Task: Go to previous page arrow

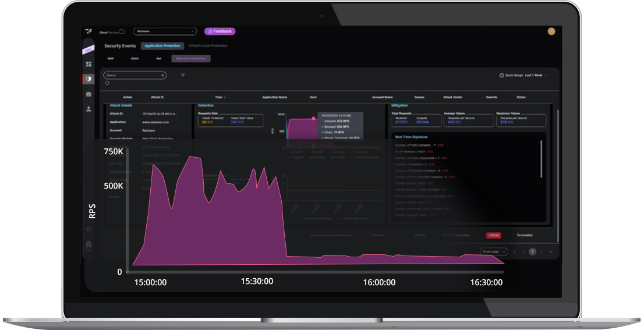Action: coord(523,251)
